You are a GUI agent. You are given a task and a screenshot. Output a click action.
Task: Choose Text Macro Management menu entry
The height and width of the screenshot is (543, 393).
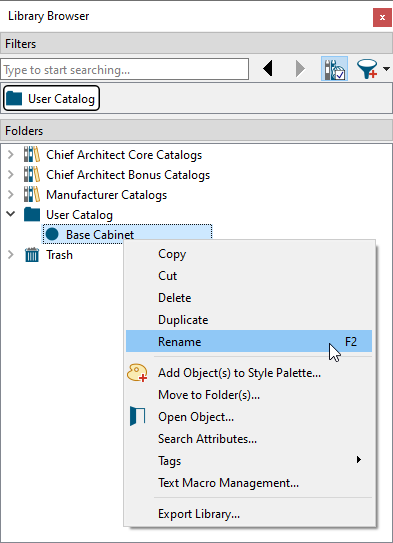point(249,483)
